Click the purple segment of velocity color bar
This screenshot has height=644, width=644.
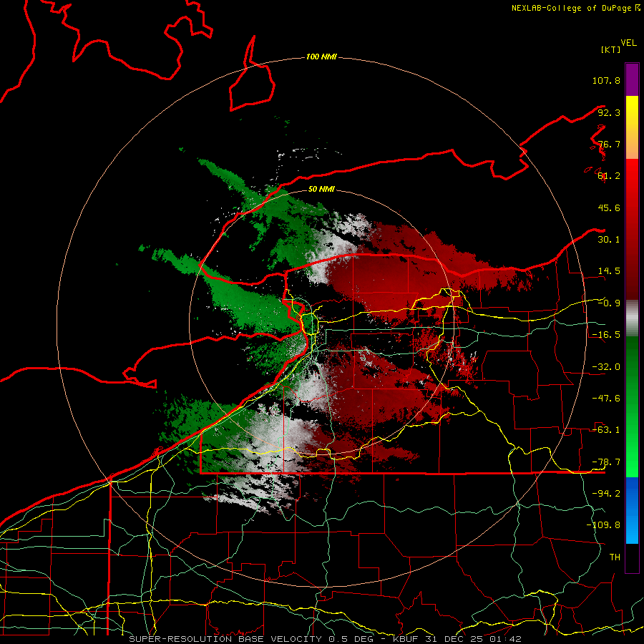[x=632, y=80]
